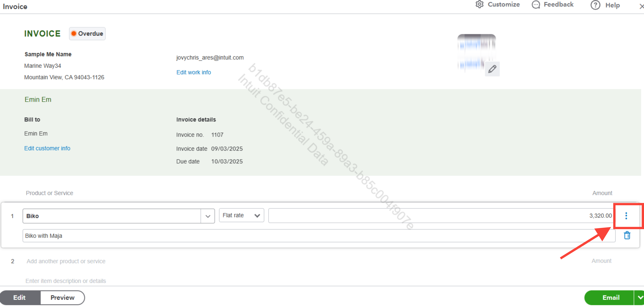
Task: Click the Edit work info link
Action: pyautogui.click(x=193, y=72)
